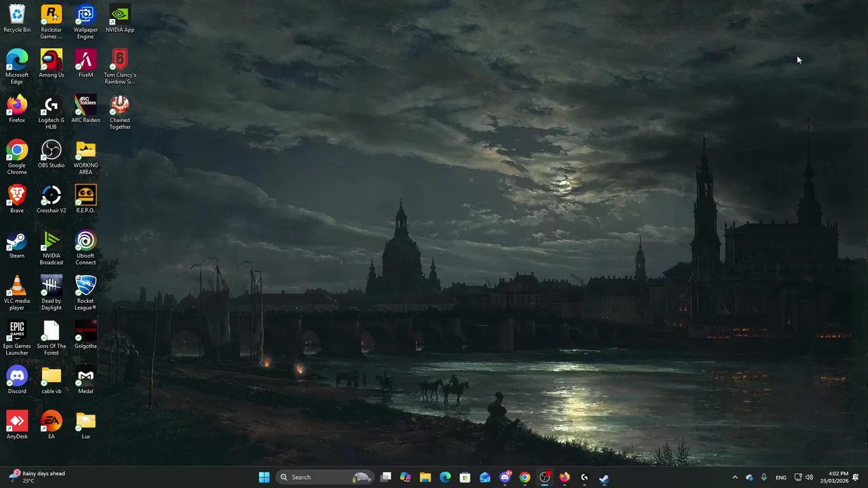Open the NVIDIA App desktop shortcut
This screenshot has height=488, width=868.
pyautogui.click(x=120, y=19)
